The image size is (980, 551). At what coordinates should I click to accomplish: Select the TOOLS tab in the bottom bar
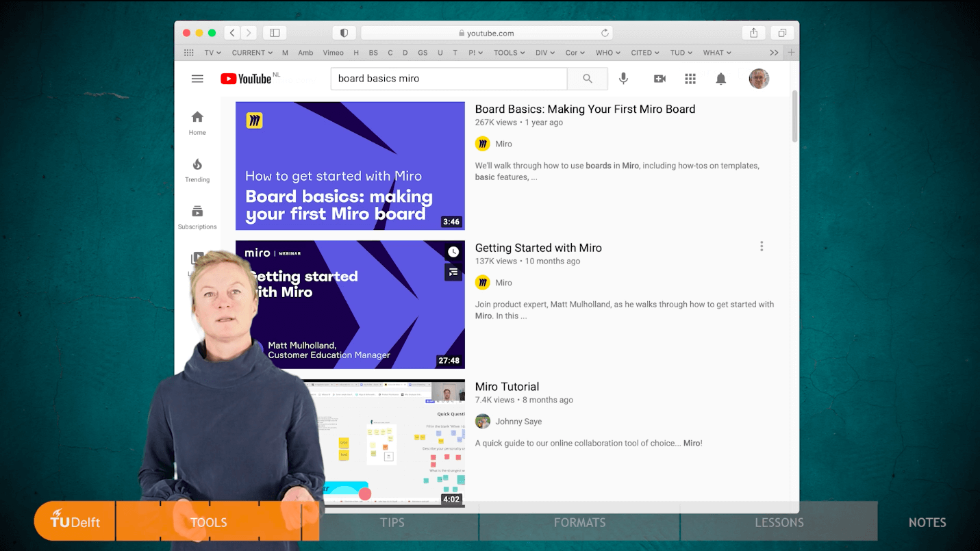(209, 522)
